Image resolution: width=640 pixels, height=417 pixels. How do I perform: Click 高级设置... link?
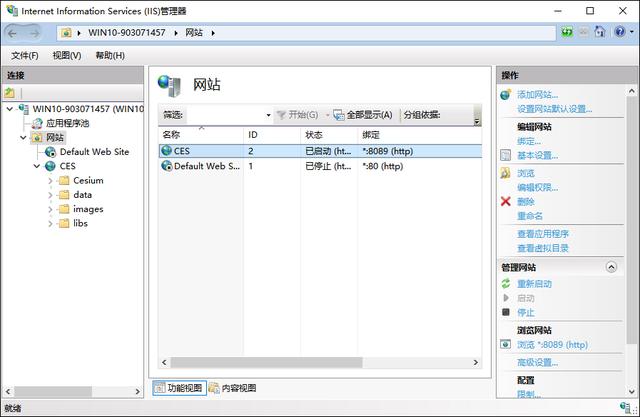click(x=537, y=362)
